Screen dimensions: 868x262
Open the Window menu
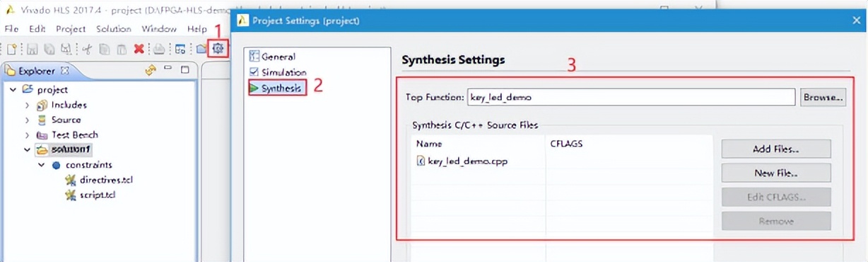[159, 29]
